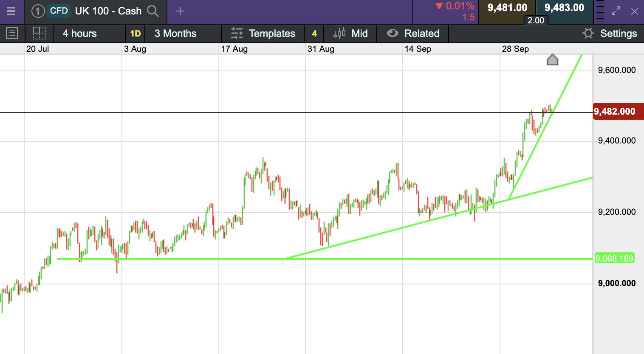The height and width of the screenshot is (354, 644).
Task: Click the 28 Sep date label
Action: point(515,49)
